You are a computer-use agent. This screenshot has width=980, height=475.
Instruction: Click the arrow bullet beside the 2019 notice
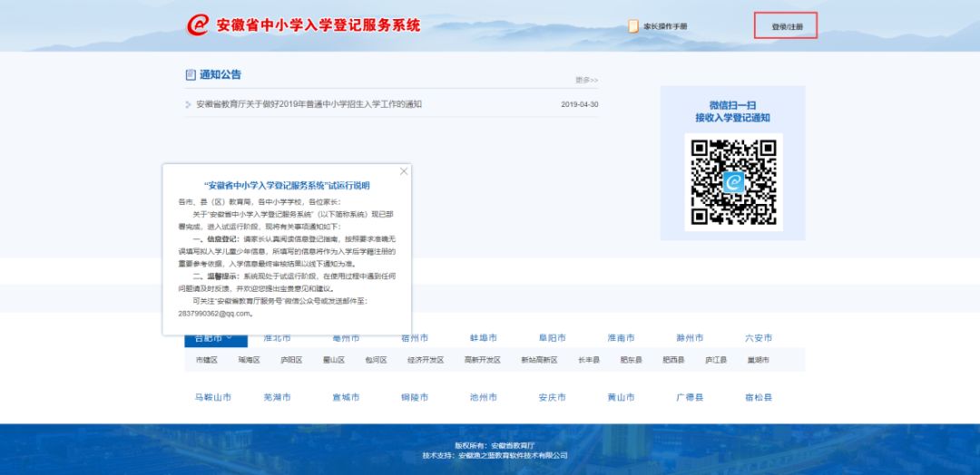189,105
